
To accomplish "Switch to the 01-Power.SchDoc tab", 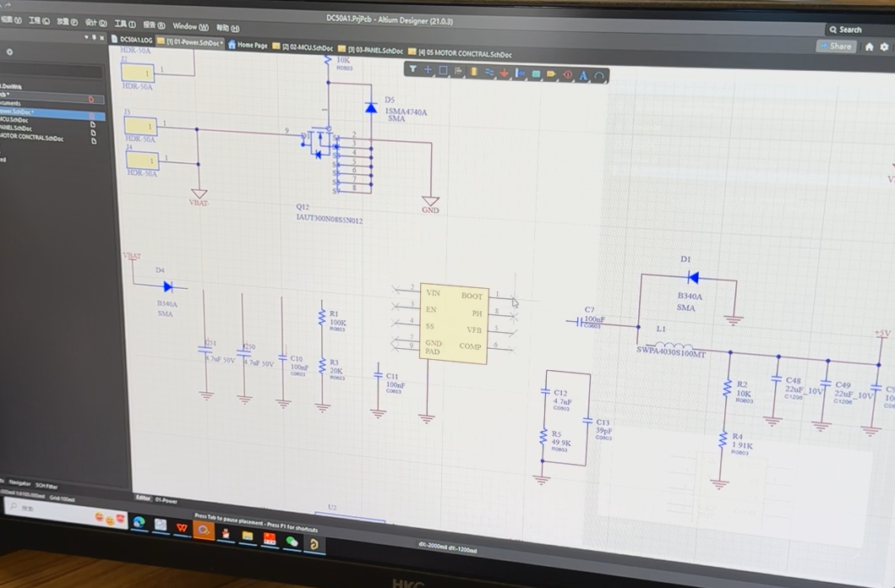I will 191,42.
